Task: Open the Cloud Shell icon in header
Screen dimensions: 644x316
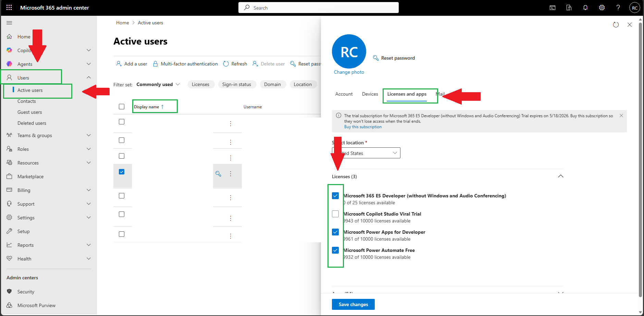Action: coord(553,8)
